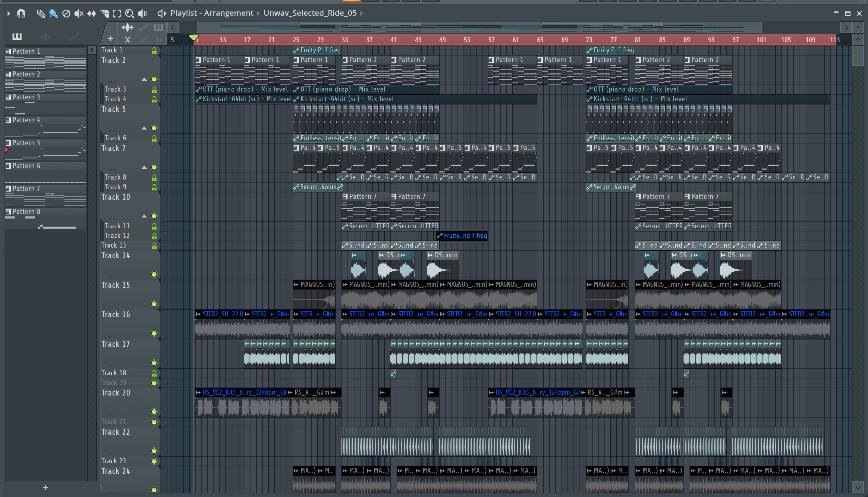Click the lock icon on Track 3
This screenshot has height=497, width=868.
tap(154, 89)
